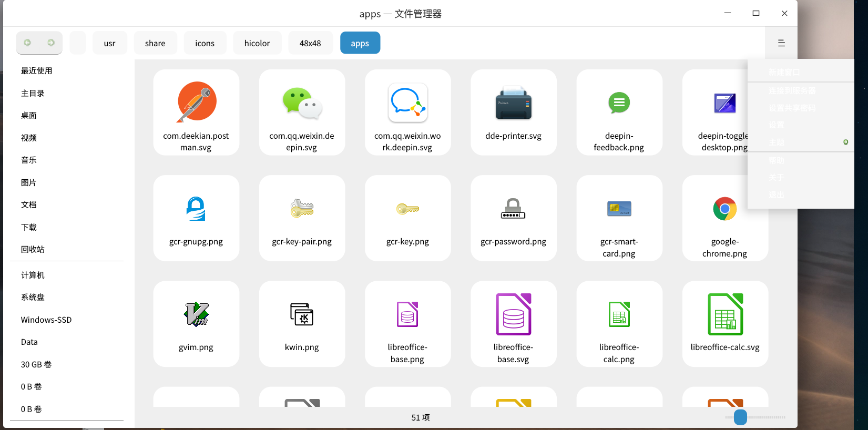Select 设置共享密码 menu entry
This screenshot has width=868, height=430.
click(801, 108)
